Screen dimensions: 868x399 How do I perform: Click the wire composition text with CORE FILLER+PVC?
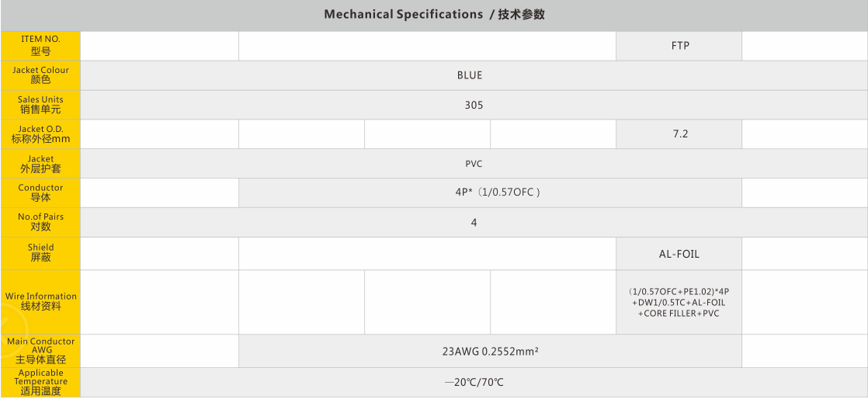click(679, 303)
